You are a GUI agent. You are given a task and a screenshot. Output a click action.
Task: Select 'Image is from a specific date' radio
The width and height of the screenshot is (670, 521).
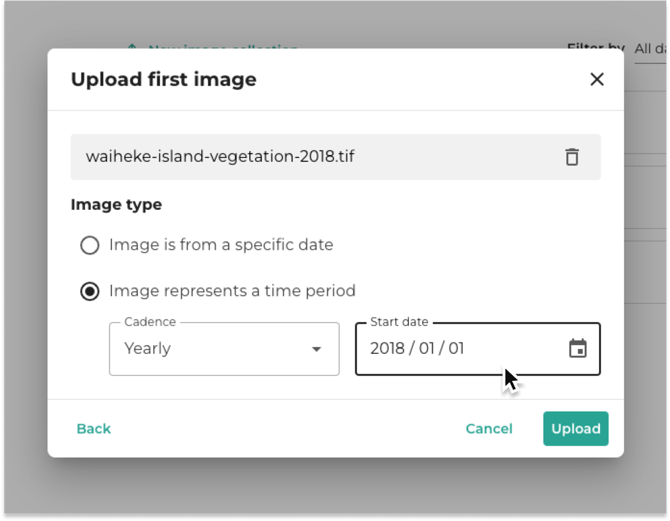(x=90, y=245)
